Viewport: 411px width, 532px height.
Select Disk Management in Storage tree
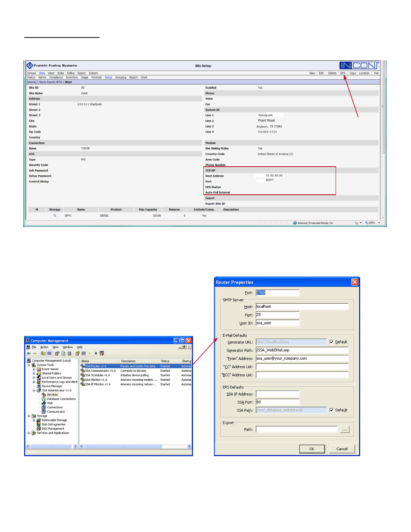53,429
